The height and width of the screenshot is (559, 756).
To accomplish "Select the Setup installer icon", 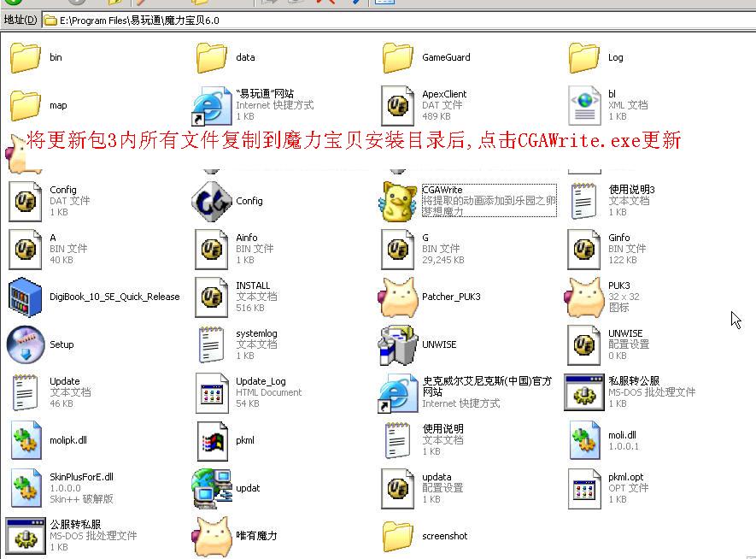I will [x=25, y=344].
